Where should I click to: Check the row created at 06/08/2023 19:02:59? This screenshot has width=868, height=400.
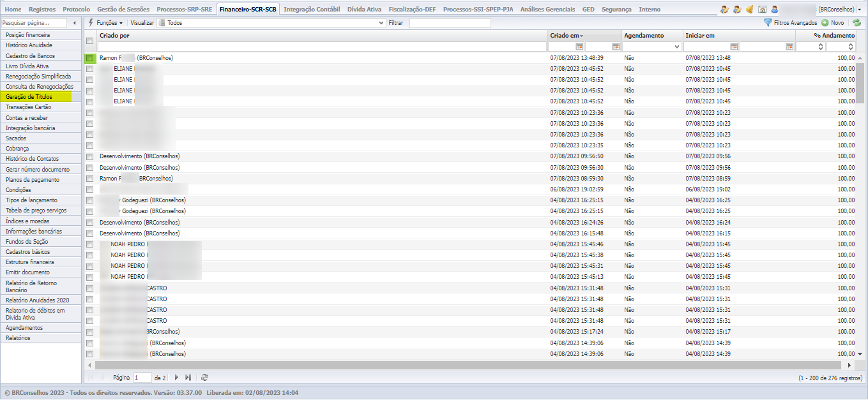tap(90, 189)
